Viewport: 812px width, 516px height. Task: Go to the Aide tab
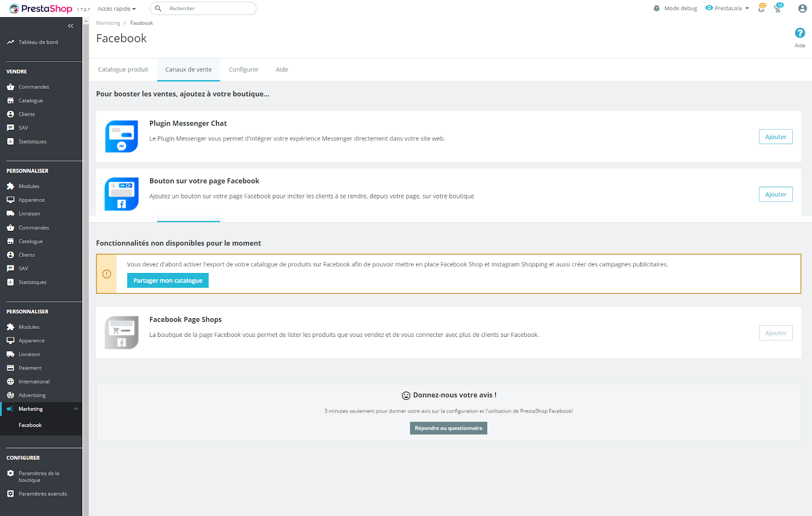[x=282, y=70]
